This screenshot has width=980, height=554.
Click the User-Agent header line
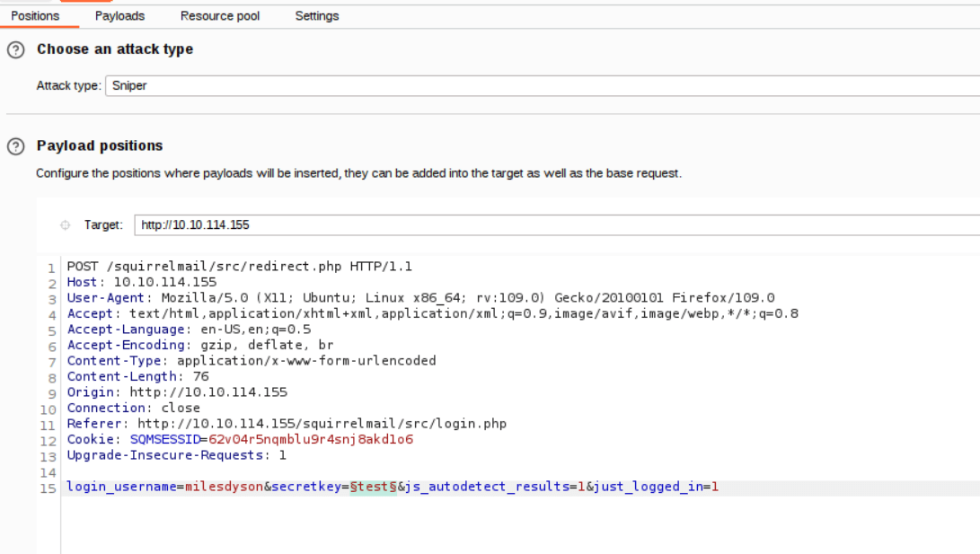(420, 298)
